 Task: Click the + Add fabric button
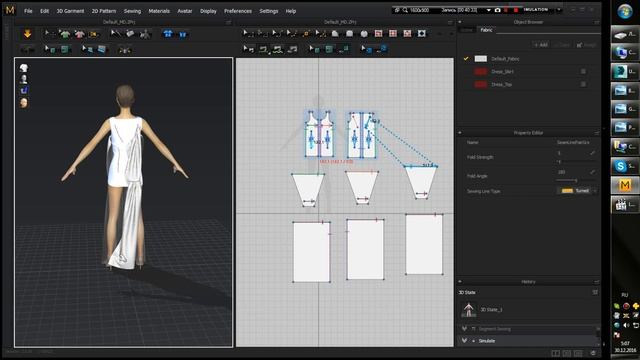(x=541, y=45)
